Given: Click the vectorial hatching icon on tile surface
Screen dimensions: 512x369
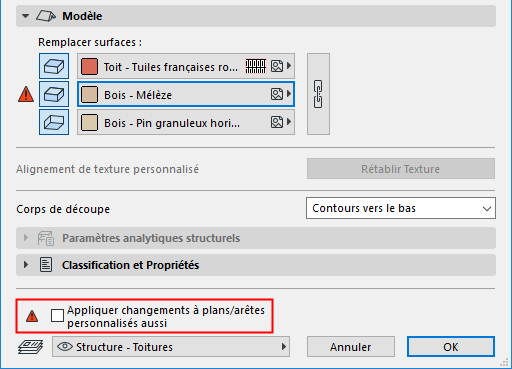Looking at the screenshot, I should click(256, 66).
